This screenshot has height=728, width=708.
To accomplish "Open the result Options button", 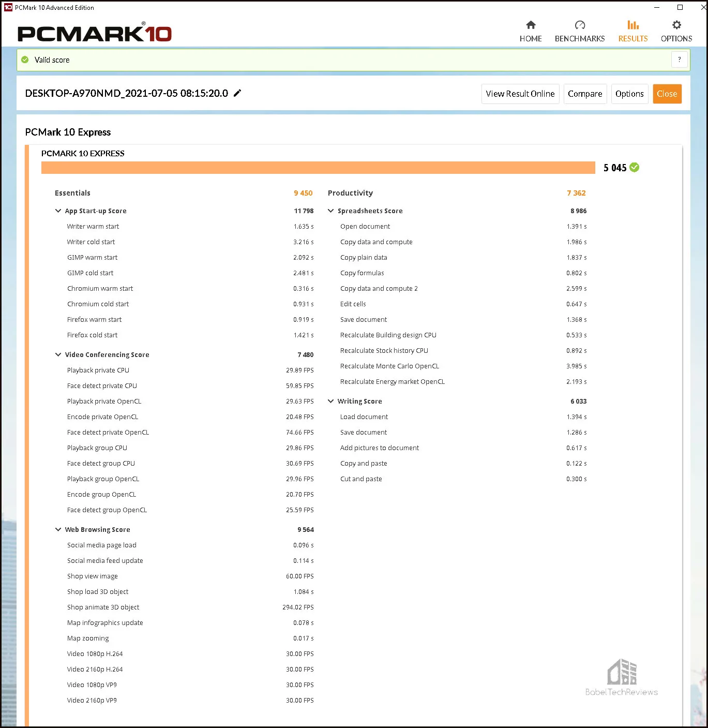I will coord(629,94).
